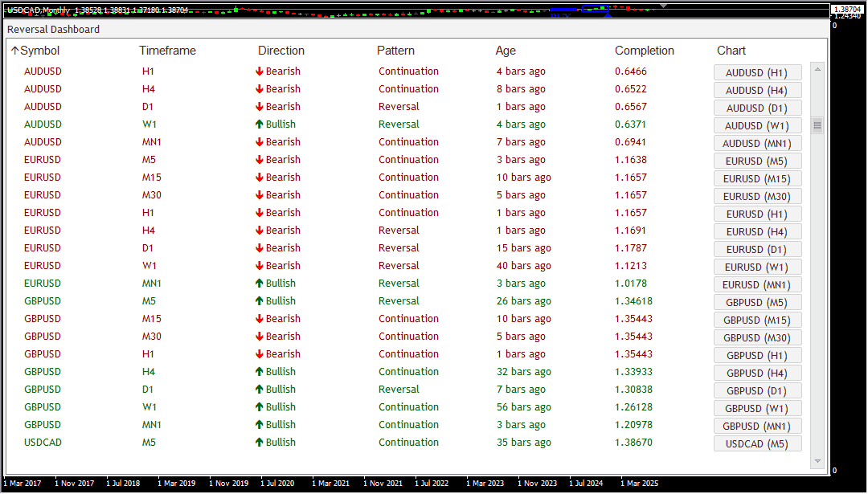This screenshot has width=868, height=494.
Task: Click the '1 Jul 2020' time axis label
Action: pos(277,484)
